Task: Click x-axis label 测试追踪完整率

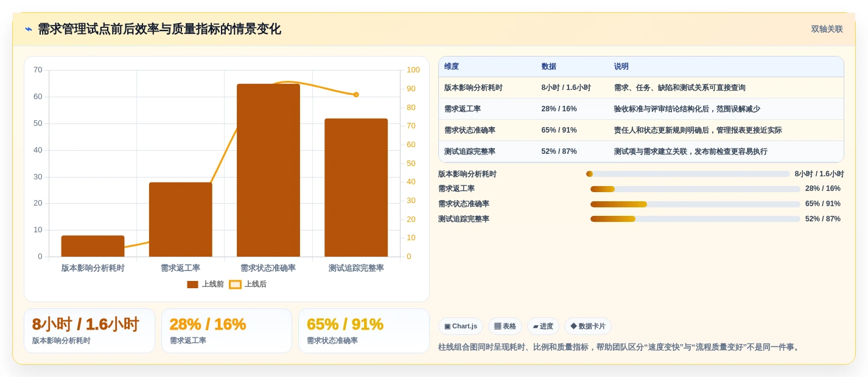Action: [x=356, y=268]
